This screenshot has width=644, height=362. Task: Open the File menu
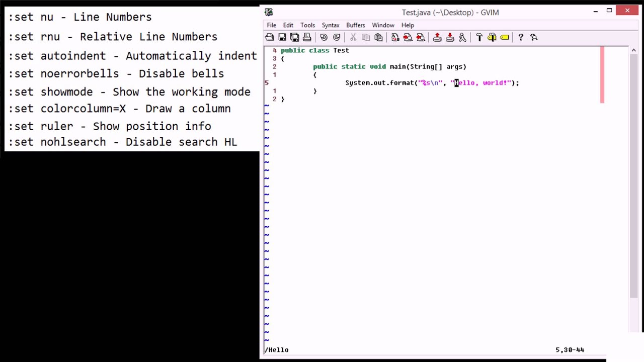(x=271, y=25)
